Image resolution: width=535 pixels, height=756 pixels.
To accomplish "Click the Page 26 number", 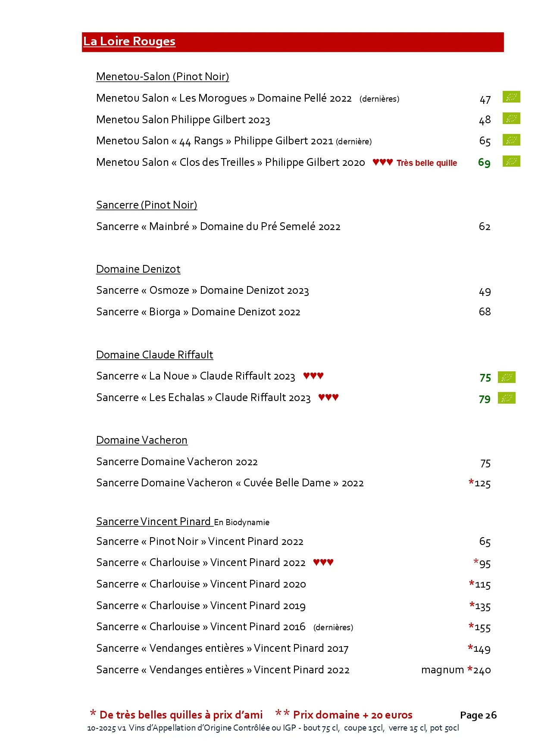I will (x=478, y=716).
